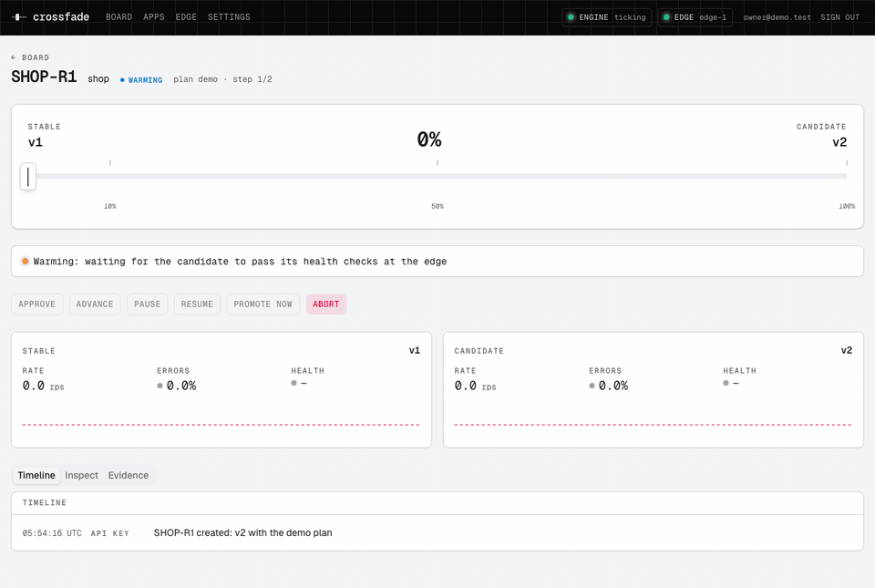Click the owner@demo.test account label
875x588 pixels.
click(777, 17)
